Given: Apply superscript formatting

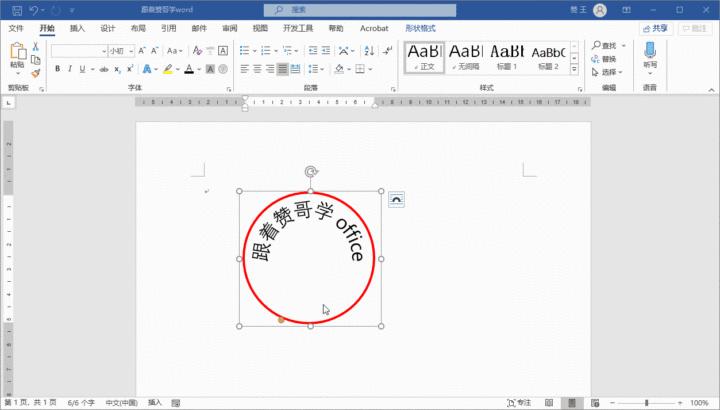Looking at the screenshot, I should coord(130,69).
